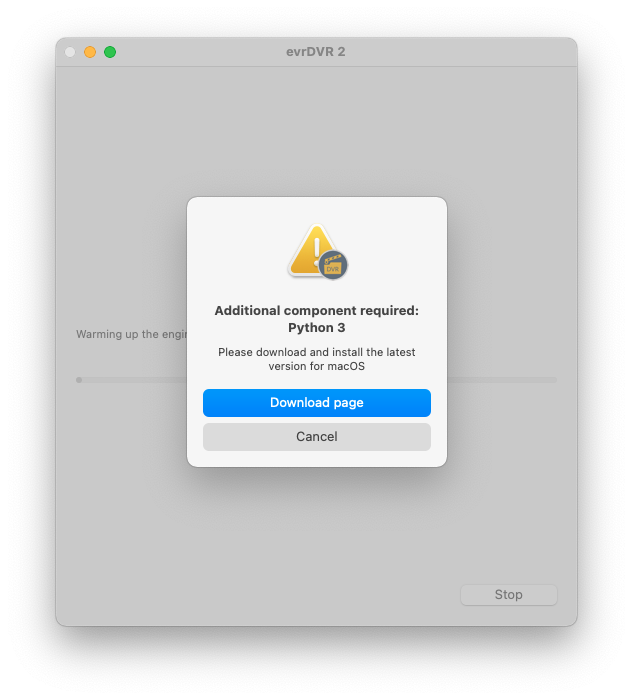This screenshot has width=633, height=700.
Task: Click progress bar track left of dialog
Action: [x=134, y=380]
